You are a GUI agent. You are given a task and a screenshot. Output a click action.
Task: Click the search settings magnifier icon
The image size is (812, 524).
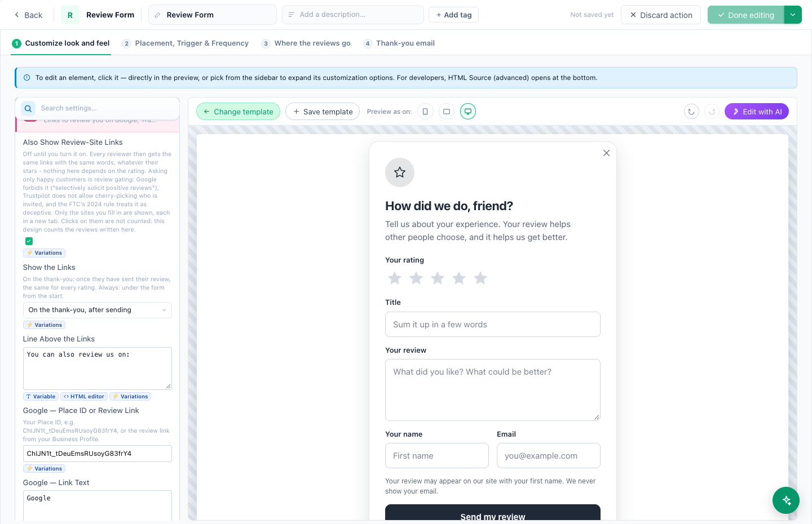[x=28, y=108]
